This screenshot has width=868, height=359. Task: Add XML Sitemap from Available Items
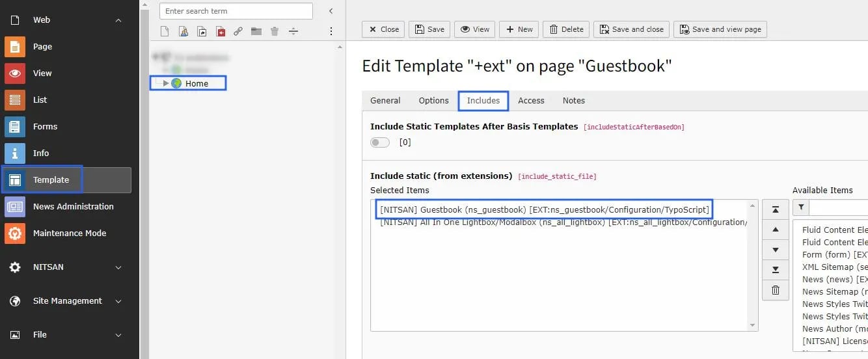835,267
